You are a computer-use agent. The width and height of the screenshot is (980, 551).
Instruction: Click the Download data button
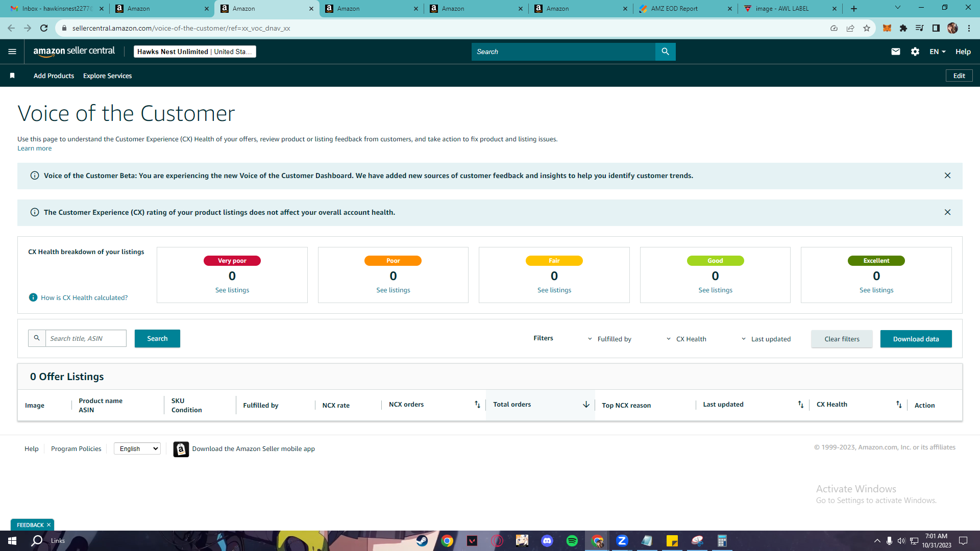(x=916, y=339)
